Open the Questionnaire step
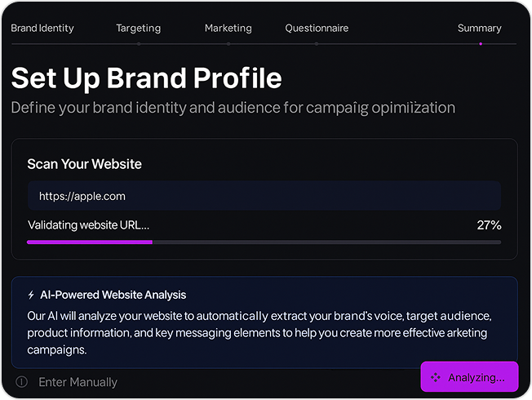This screenshot has height=400, width=532. point(317,29)
